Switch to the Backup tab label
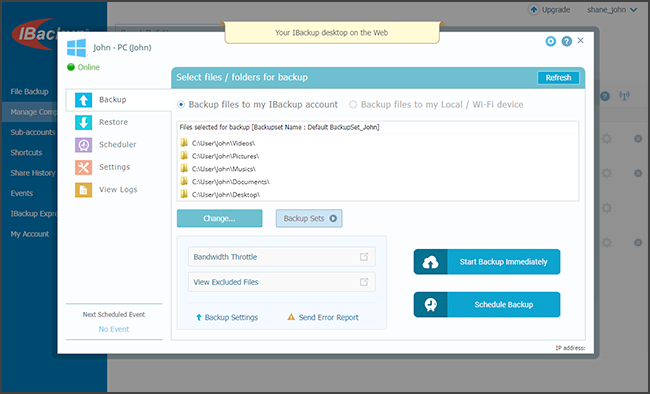Viewport: 650px width, 394px height. [x=112, y=100]
